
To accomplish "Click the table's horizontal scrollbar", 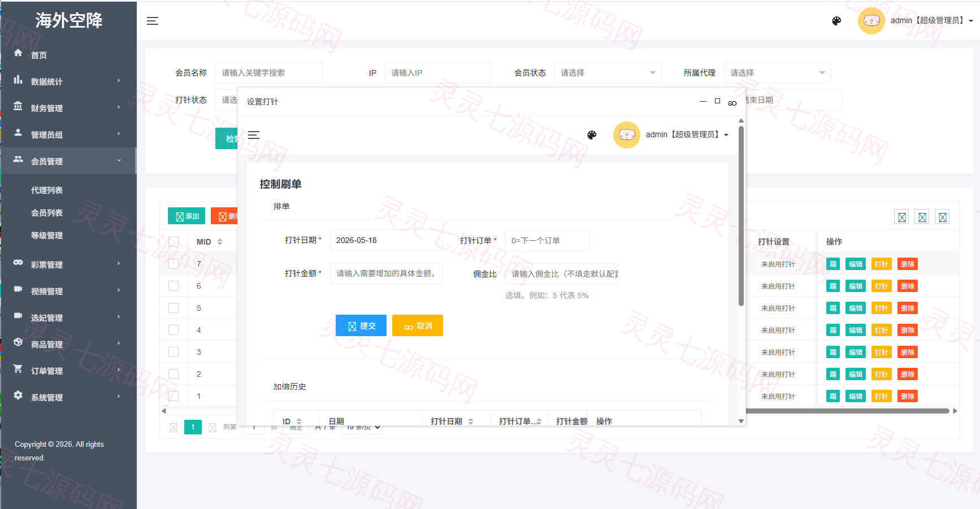I will (x=848, y=411).
